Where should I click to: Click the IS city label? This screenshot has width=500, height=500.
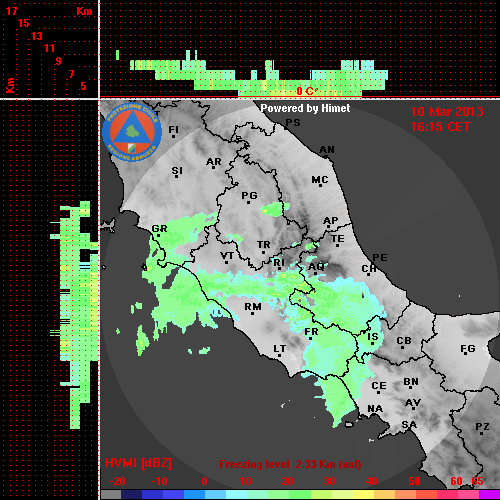[x=373, y=337]
